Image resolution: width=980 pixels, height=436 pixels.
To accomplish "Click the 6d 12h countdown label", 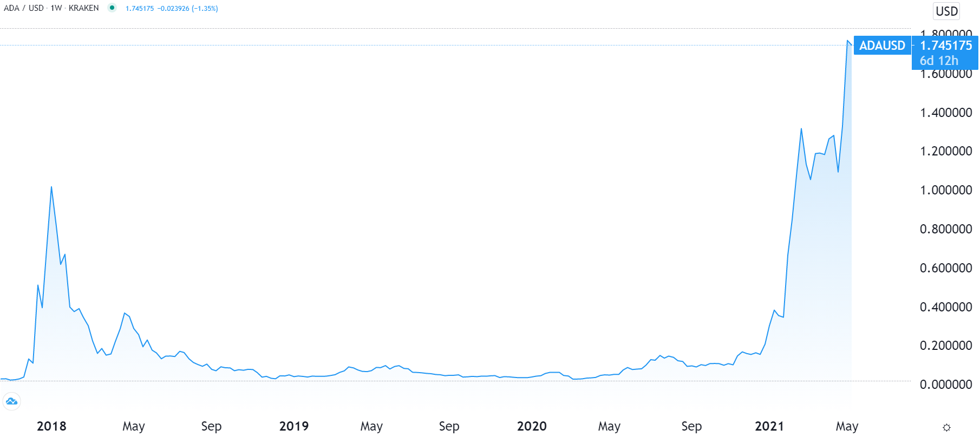I will click(x=939, y=61).
